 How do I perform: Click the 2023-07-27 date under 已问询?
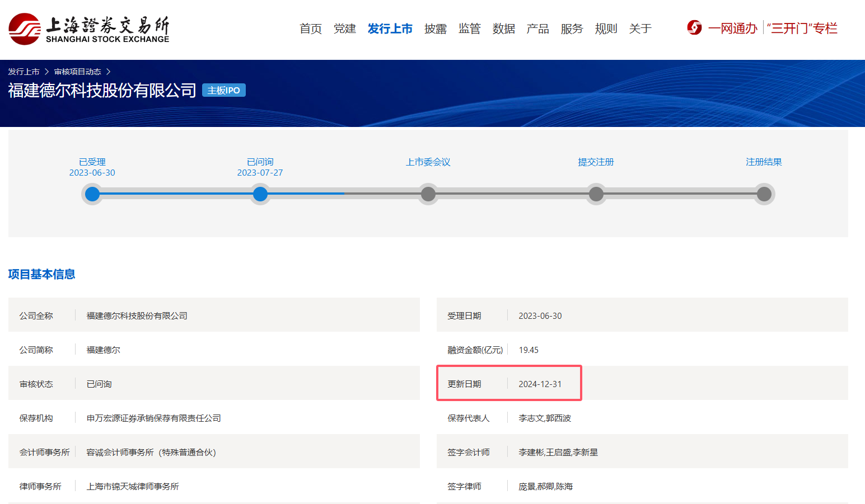260,173
